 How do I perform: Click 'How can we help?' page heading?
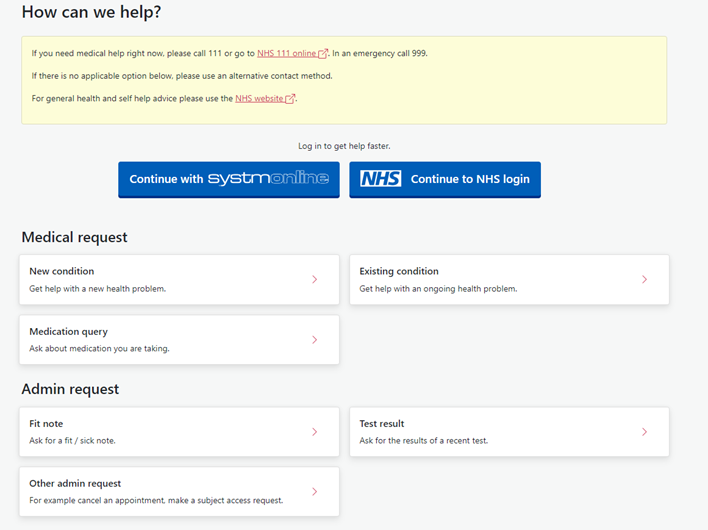coord(91,12)
